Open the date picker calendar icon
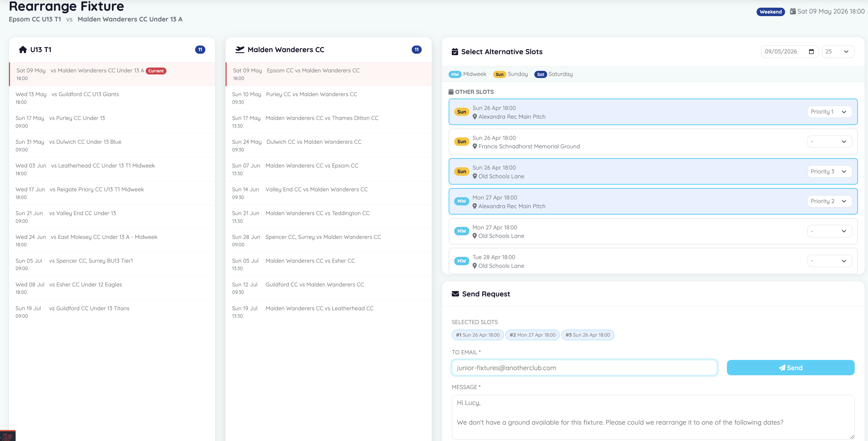 pyautogui.click(x=811, y=51)
